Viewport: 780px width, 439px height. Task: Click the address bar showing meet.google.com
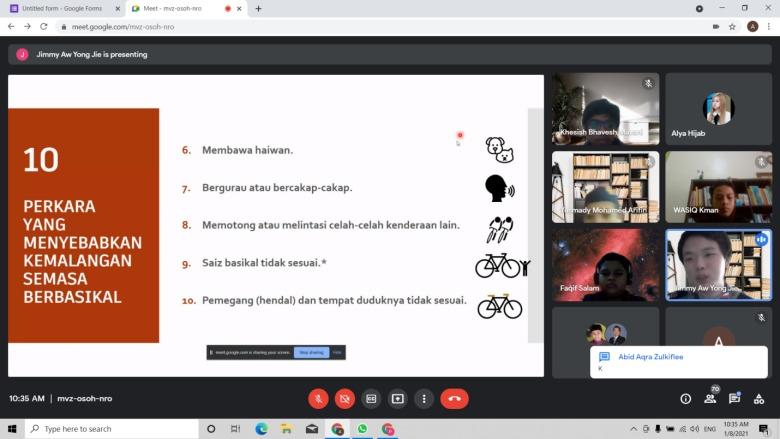coord(300,26)
